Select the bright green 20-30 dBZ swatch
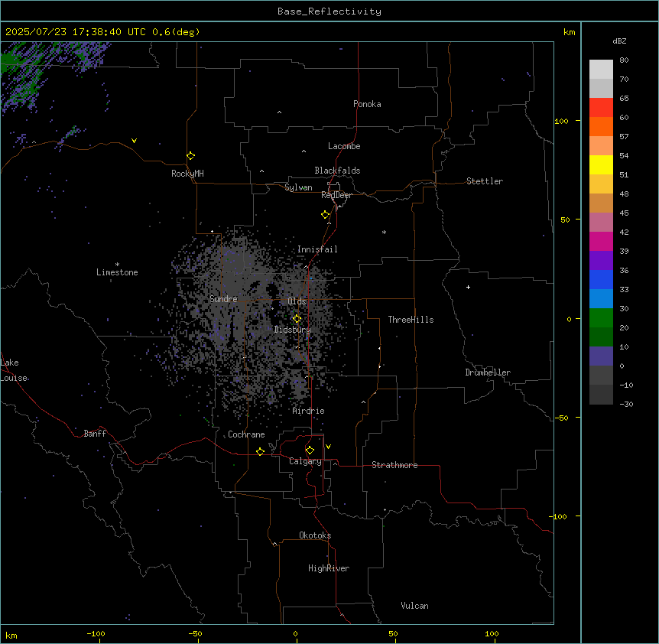 pyautogui.click(x=601, y=318)
